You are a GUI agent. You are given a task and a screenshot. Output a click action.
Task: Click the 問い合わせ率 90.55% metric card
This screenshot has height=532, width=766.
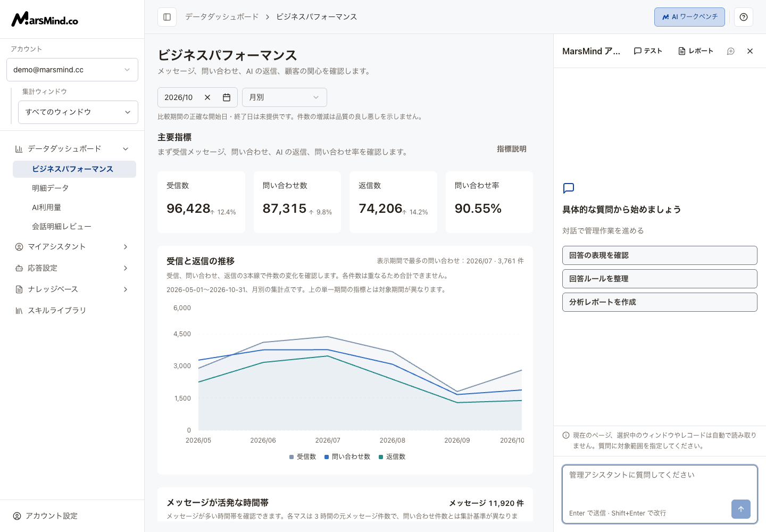[489, 202]
